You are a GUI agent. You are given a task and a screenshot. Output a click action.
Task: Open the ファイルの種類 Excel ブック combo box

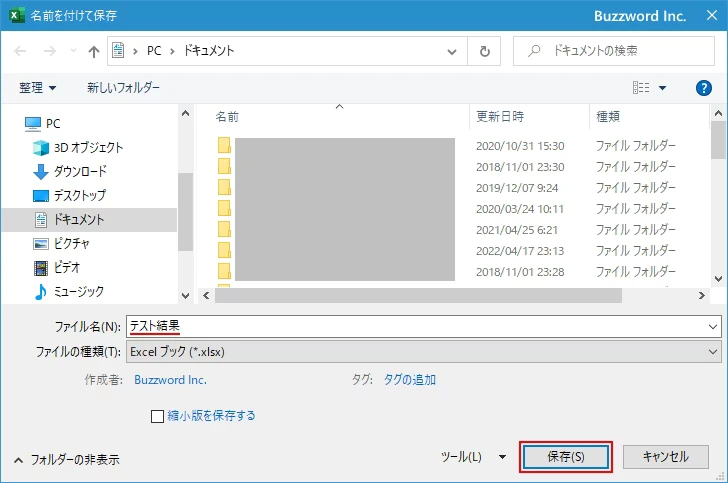tap(423, 352)
